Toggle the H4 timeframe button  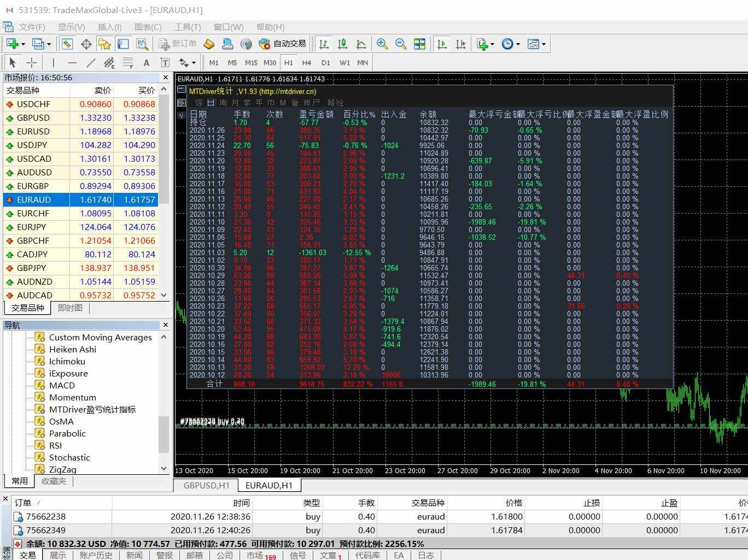[307, 63]
